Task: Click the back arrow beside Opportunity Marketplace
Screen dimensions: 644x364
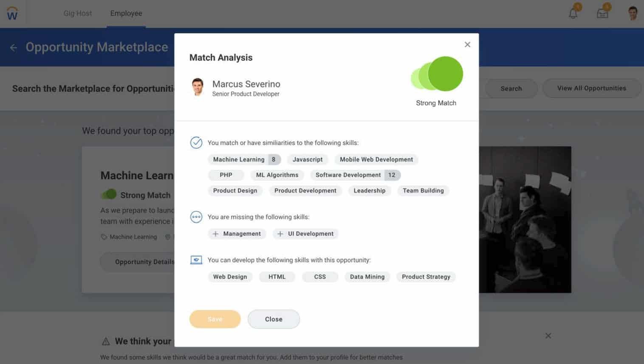Action: (13, 47)
